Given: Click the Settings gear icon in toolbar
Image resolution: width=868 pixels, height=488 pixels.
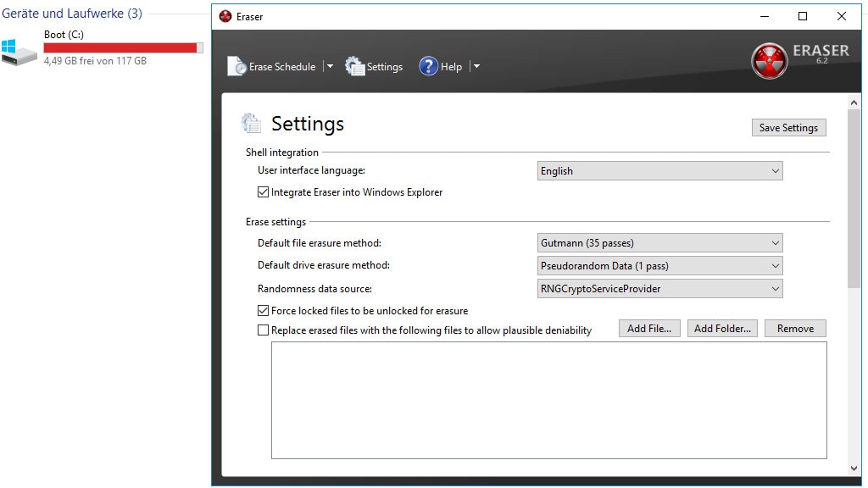Looking at the screenshot, I should point(355,66).
